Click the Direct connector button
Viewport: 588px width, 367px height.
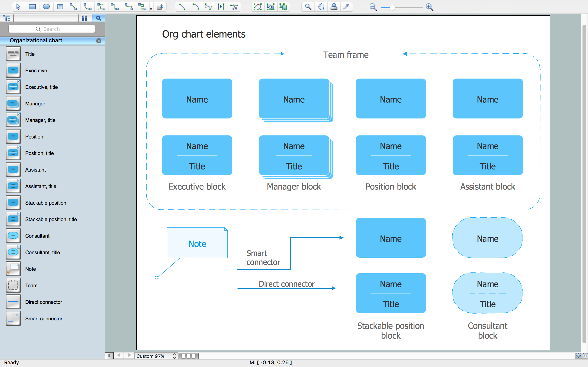[12, 302]
